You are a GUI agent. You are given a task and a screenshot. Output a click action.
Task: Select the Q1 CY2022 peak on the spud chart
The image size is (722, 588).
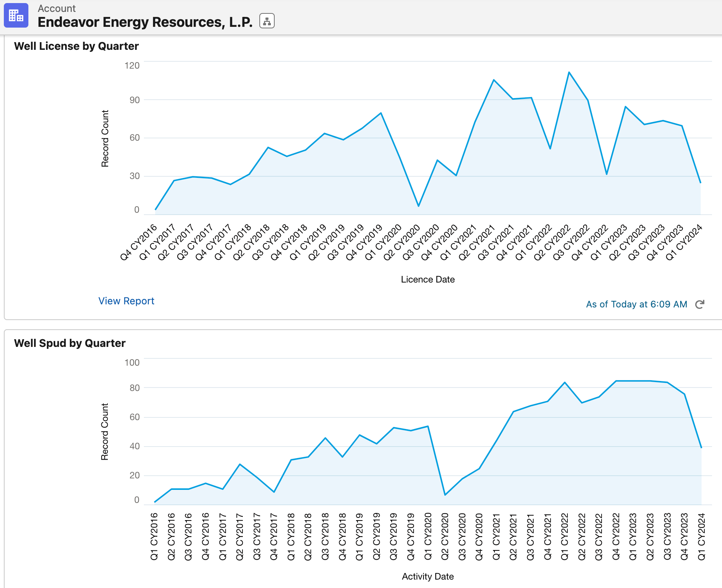click(x=565, y=382)
